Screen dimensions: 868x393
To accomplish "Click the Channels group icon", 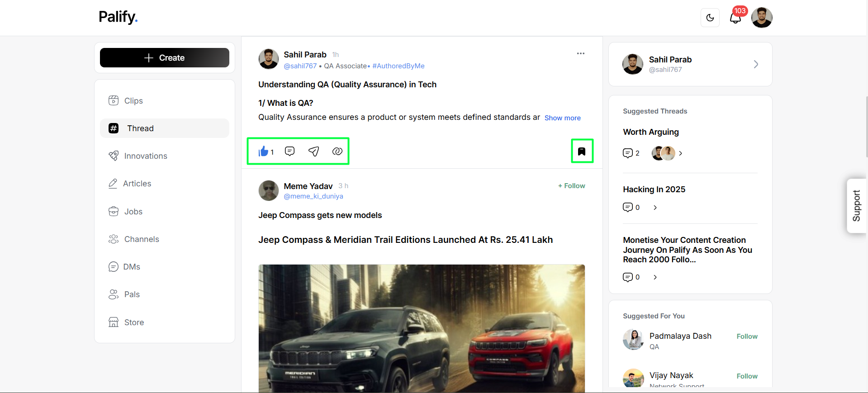I will point(114,239).
